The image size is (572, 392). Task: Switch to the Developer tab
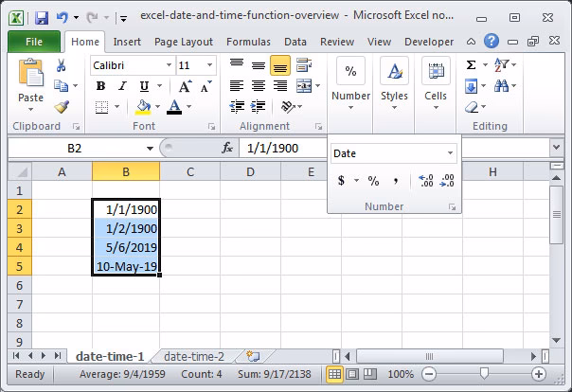coord(429,42)
